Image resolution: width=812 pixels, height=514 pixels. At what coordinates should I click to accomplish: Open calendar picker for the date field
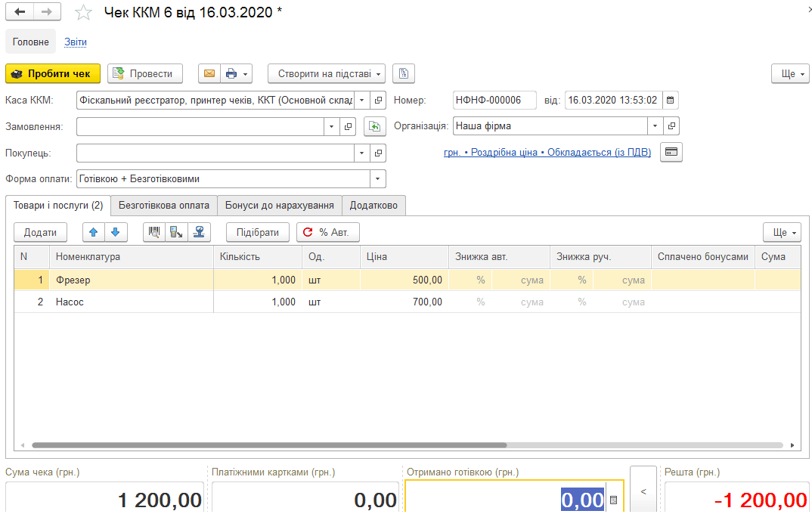(670, 100)
